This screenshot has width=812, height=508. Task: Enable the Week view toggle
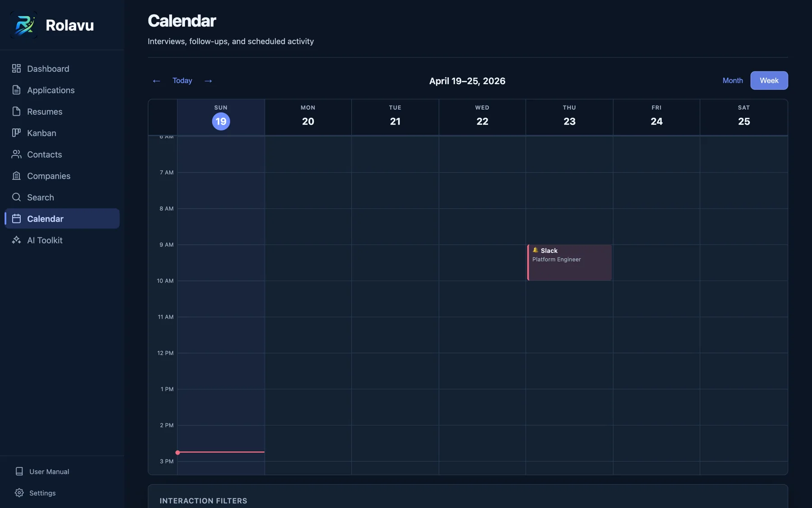pyautogui.click(x=769, y=80)
